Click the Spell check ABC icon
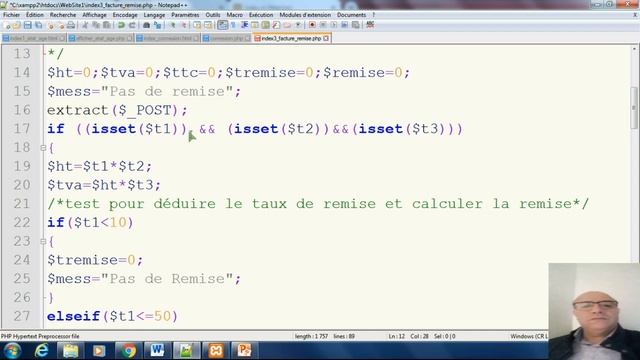Viewport: 640px width, 360px height. pyautogui.click(x=370, y=25)
